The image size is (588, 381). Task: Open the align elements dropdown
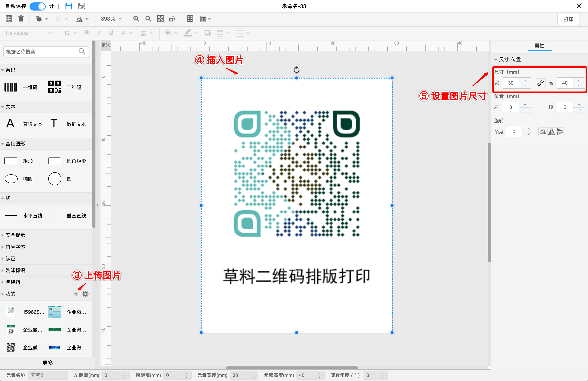coord(61,19)
